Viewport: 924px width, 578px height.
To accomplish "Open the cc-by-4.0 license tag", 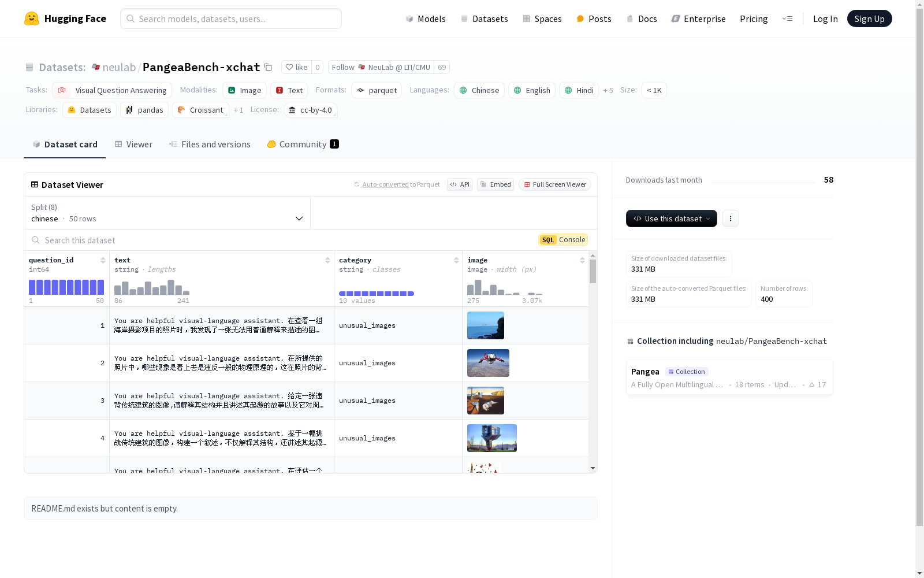I will [x=311, y=110].
